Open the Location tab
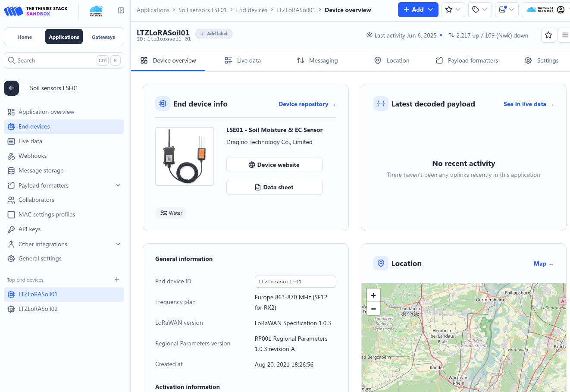The width and height of the screenshot is (570, 392). (391, 61)
